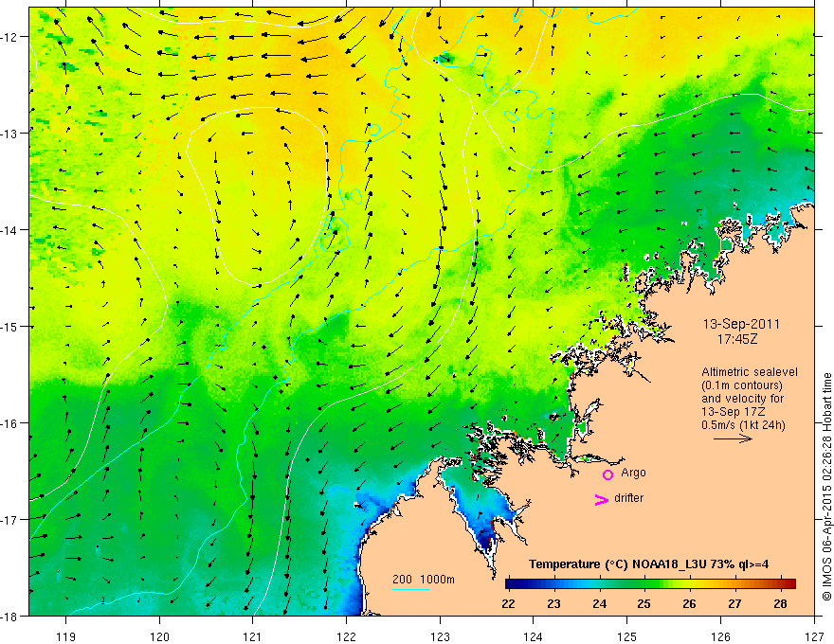Click longitude axis label 127

(x=814, y=636)
